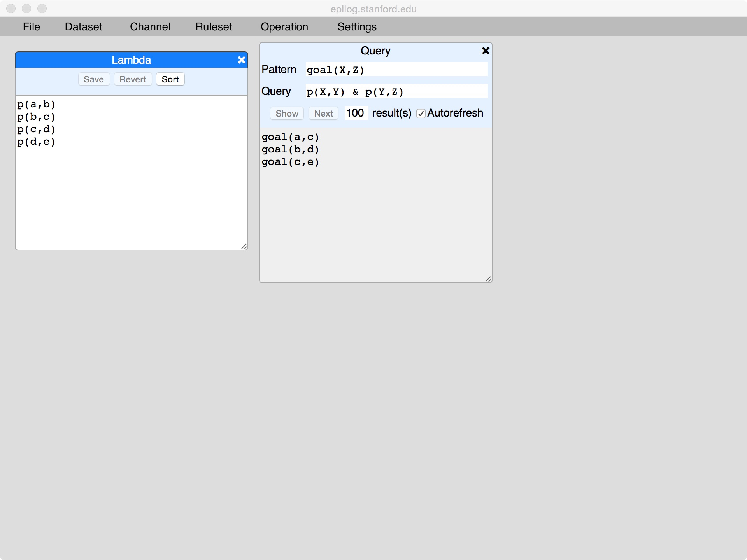The image size is (747, 560).
Task: Click the Lambda panel title bar
Action: (x=131, y=60)
